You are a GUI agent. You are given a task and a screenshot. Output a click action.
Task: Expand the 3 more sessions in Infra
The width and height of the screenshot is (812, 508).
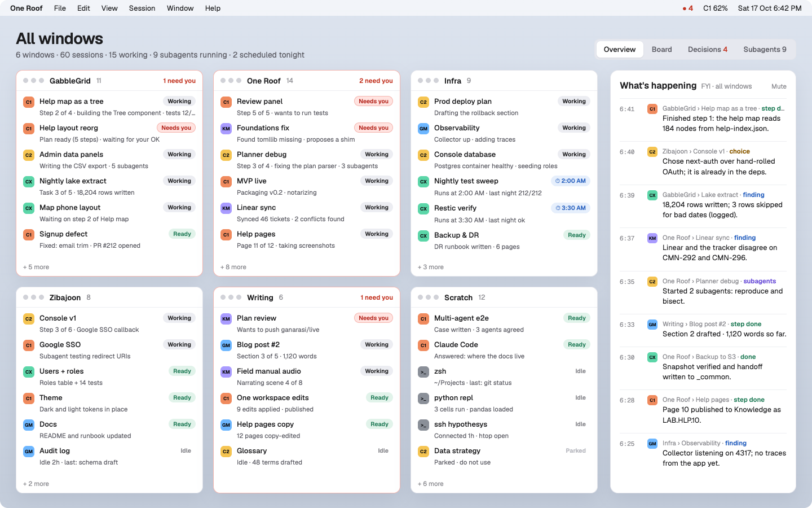coord(431,267)
